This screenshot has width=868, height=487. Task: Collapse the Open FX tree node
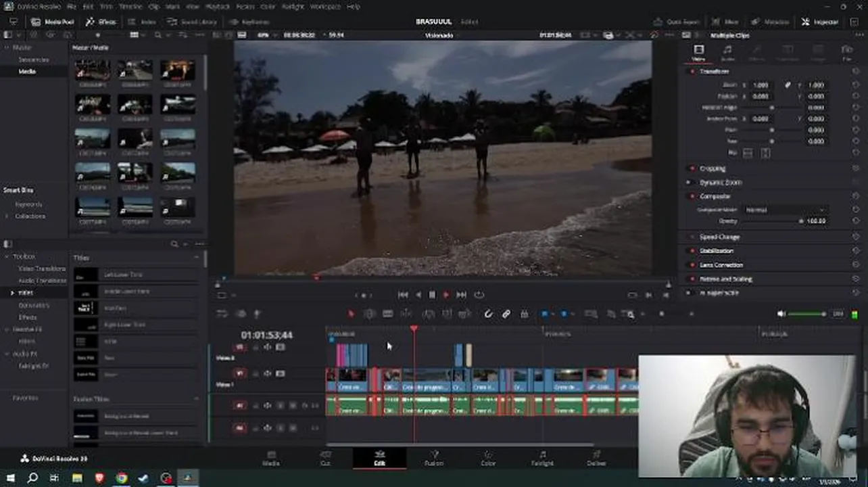7,329
